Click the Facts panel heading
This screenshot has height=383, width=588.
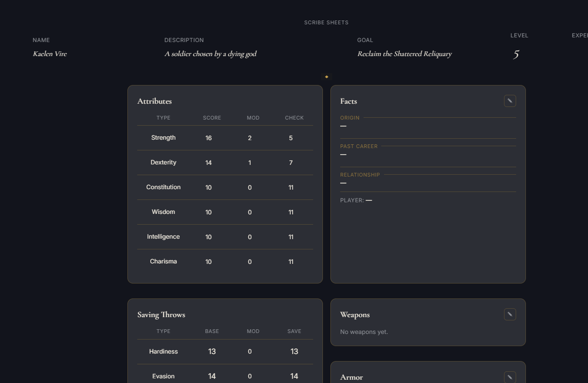click(x=349, y=101)
